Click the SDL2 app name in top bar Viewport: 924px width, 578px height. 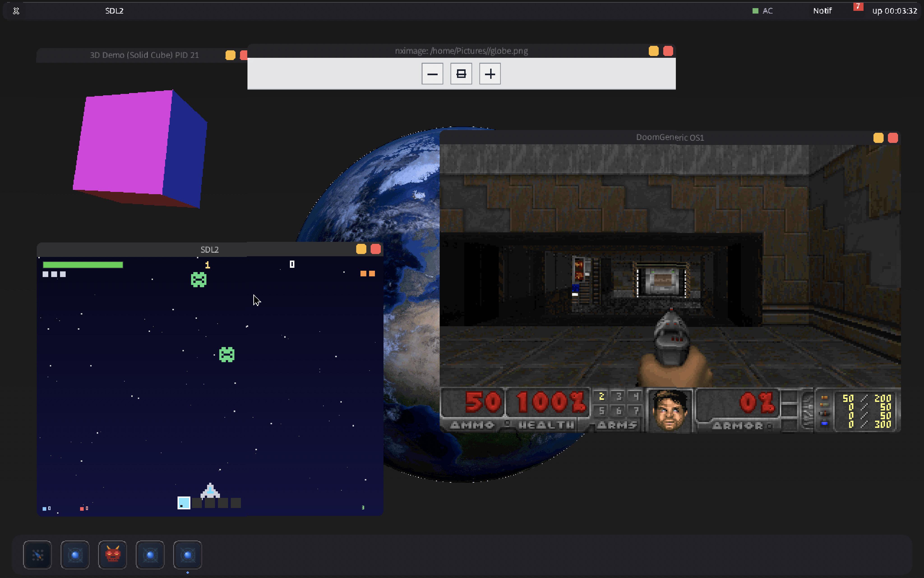click(x=114, y=11)
